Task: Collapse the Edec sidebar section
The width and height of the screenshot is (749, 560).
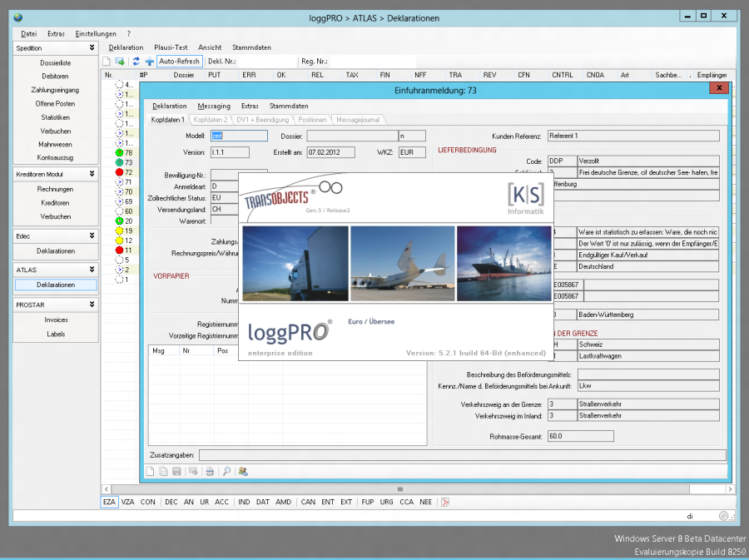Action: point(92,235)
